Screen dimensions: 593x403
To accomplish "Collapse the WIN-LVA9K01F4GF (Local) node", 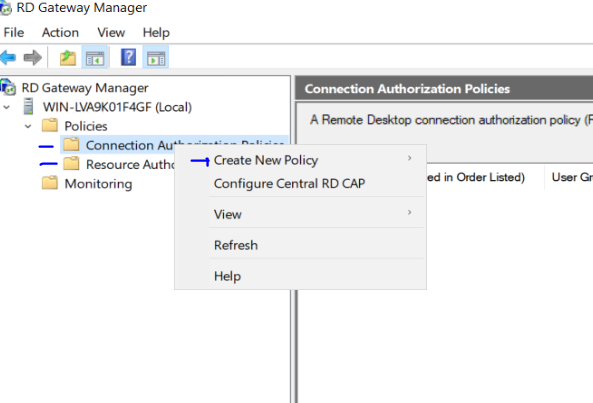I will click(6, 107).
